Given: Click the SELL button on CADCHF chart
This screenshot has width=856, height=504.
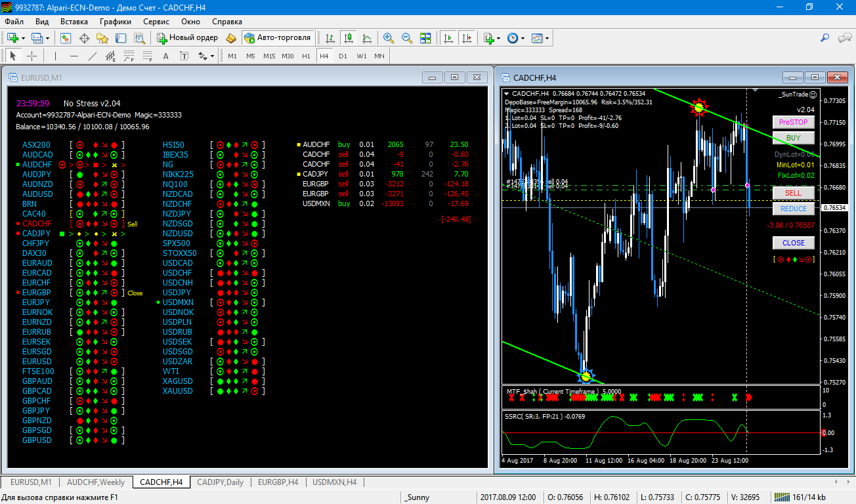Looking at the screenshot, I should tap(794, 193).
